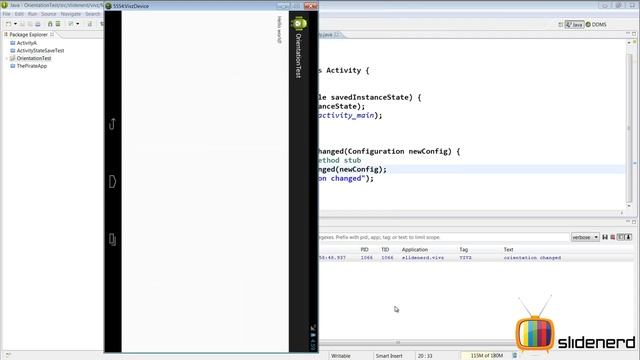Click the Print toolbar icon in Eclipse
This screenshot has width=640, height=360.
(38, 24)
